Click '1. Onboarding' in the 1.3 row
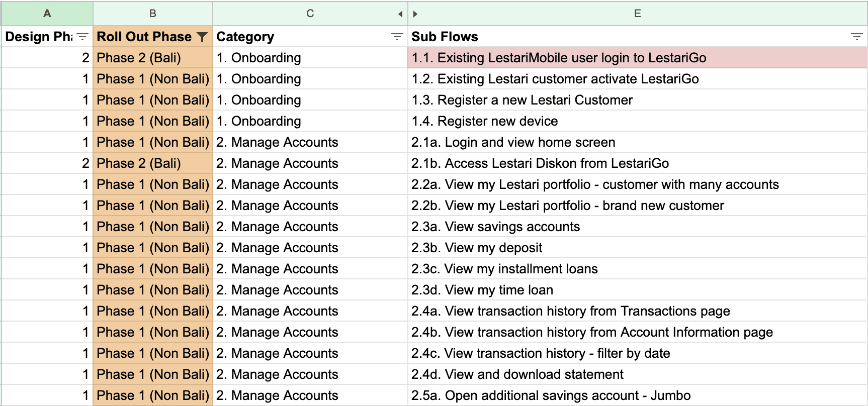The image size is (868, 406). [310, 100]
